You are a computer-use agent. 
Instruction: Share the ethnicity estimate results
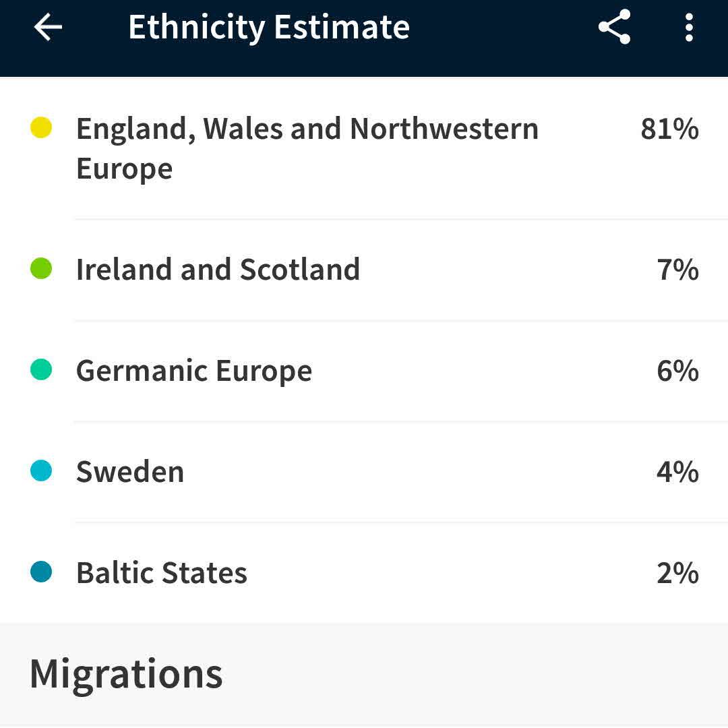click(614, 28)
